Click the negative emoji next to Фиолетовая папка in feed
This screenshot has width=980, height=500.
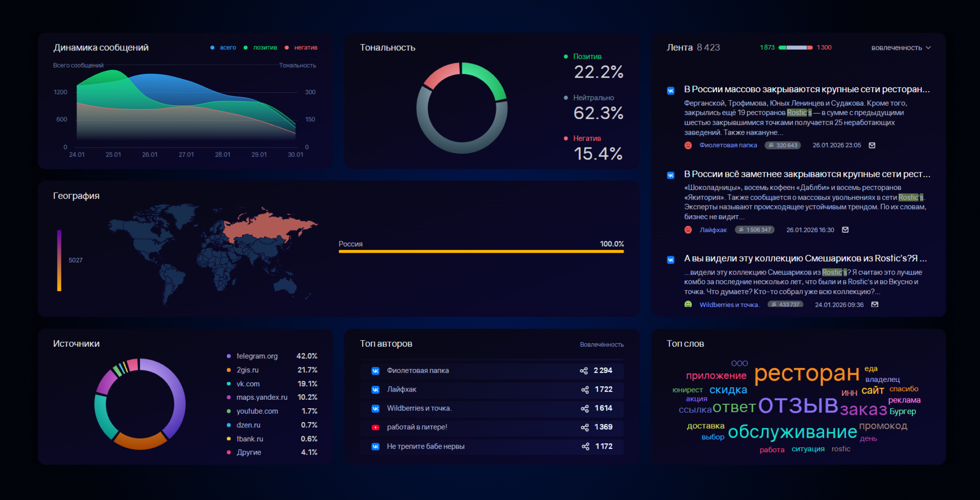[x=688, y=145]
